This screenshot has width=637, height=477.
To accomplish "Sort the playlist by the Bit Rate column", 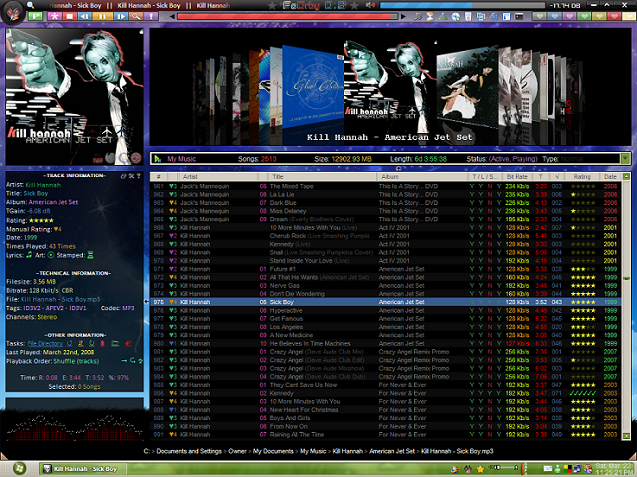I will click(x=517, y=176).
